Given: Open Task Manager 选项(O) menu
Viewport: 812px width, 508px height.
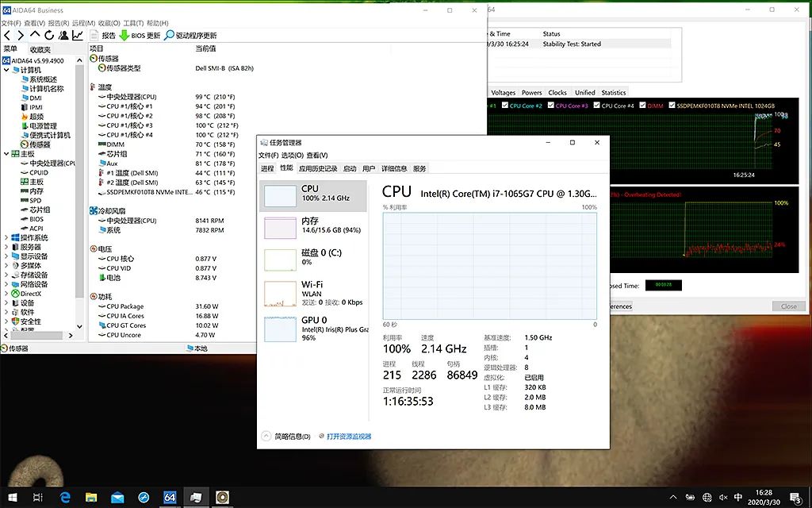Looking at the screenshot, I should [x=292, y=156].
